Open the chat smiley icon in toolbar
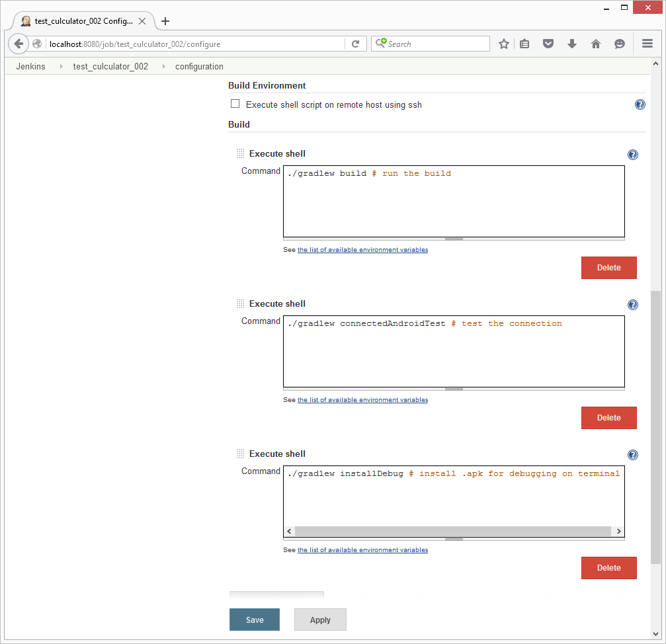The width and height of the screenshot is (666, 644). (x=620, y=44)
